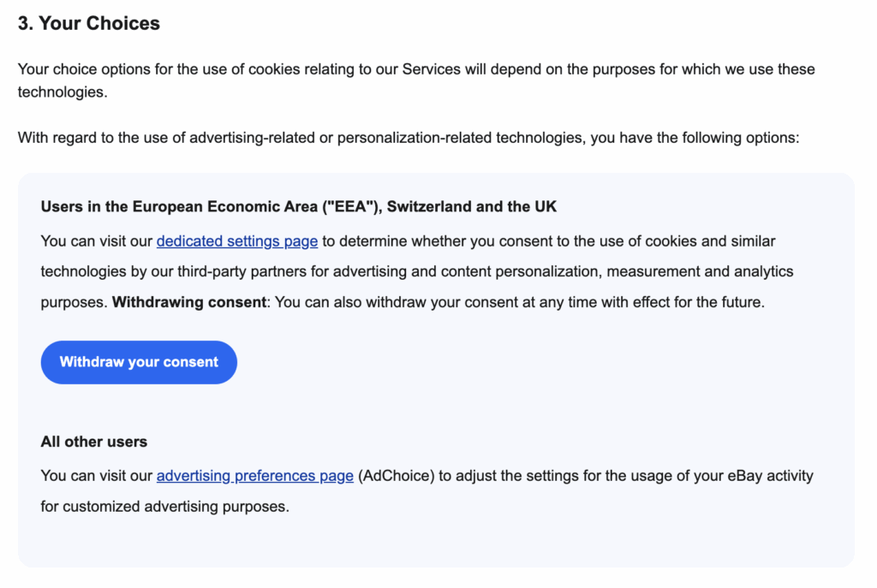Click the "Your choice options" intro sentence
This screenshot has height=588, width=877.
coord(415,69)
